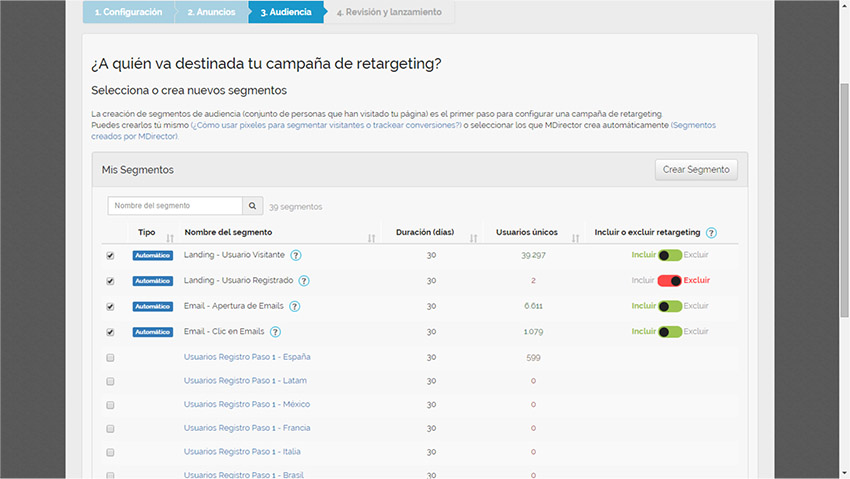Screen dimensions: 850x479
Task: Toggle include switch for Landing - Usuario Visitante
Action: tap(670, 255)
